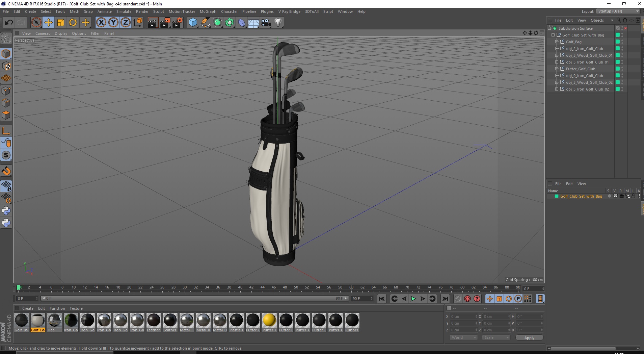Viewport: 644px width, 354px height.
Task: Click Apply in coordinates panel
Action: tap(529, 338)
